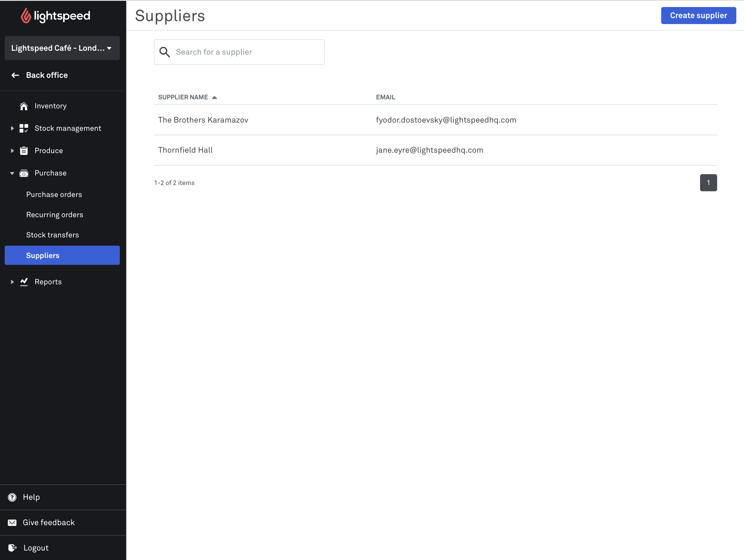
Task: Select the Inventory home icon
Action: pos(24,106)
